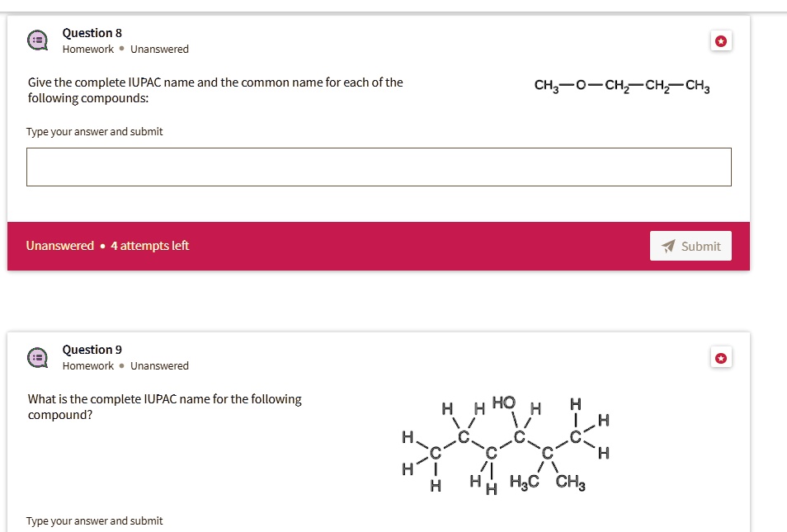Click 'Unanswered' in the Question 8 header
The height and width of the screenshot is (532, 787).
click(160, 49)
